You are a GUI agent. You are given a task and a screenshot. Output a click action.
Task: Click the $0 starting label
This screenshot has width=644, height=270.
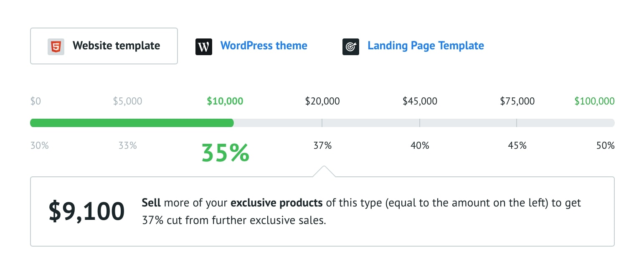[x=35, y=101]
